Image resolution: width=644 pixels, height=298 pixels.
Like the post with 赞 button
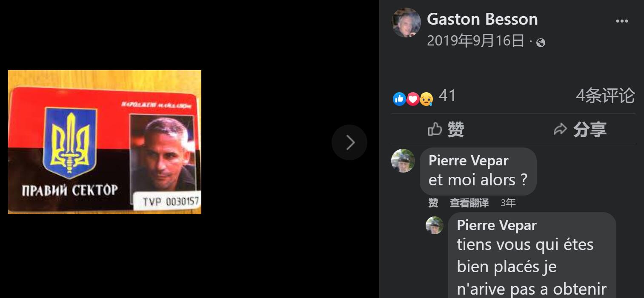446,129
